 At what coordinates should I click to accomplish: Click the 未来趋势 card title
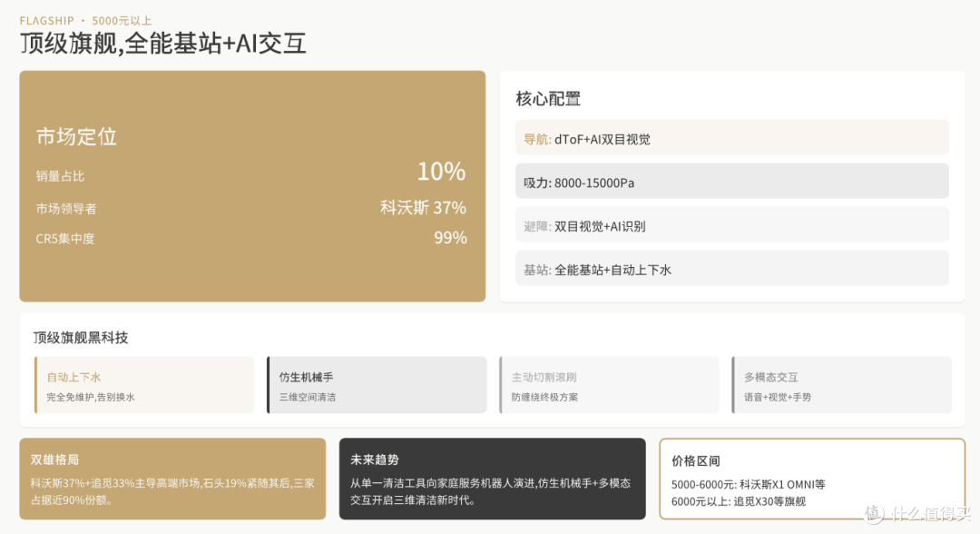[375, 460]
